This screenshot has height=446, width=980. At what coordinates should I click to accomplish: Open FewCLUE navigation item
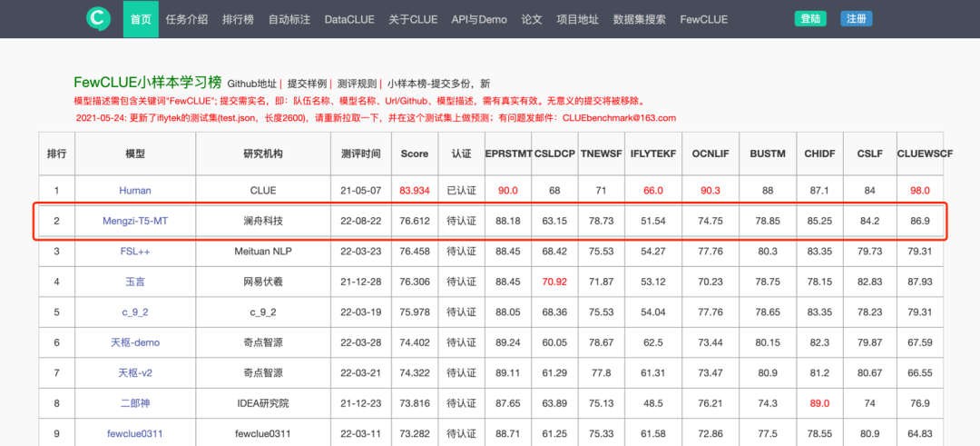tap(704, 19)
